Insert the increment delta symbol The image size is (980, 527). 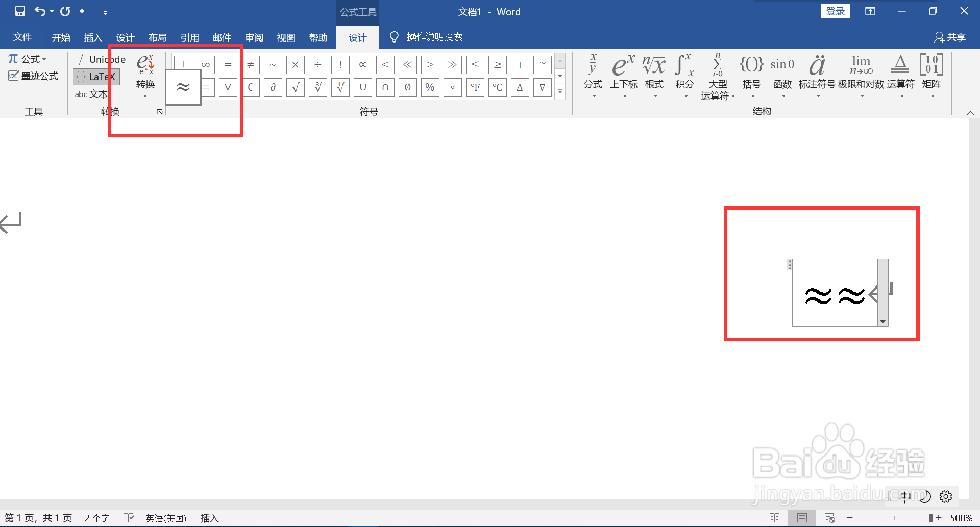[520, 87]
